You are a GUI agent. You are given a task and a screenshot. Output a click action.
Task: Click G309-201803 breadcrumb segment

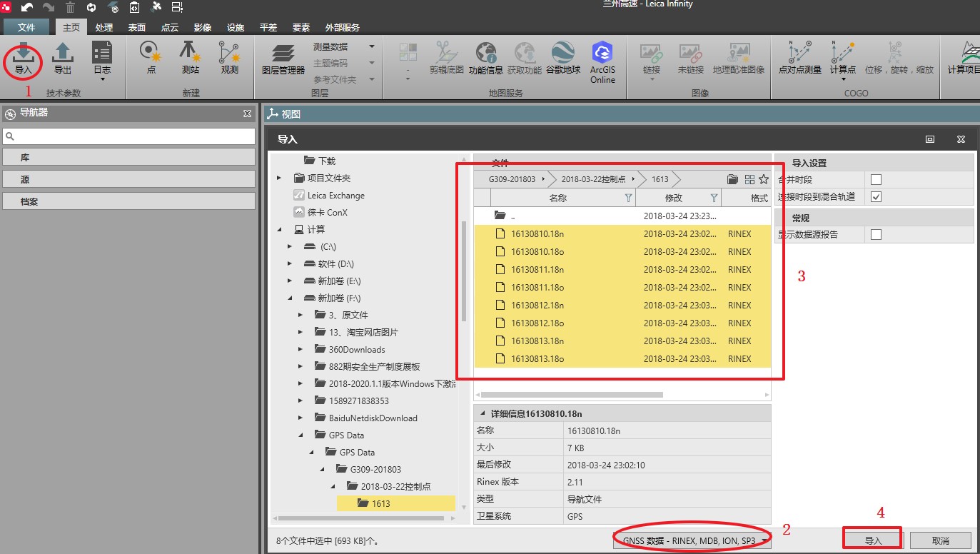(512, 179)
